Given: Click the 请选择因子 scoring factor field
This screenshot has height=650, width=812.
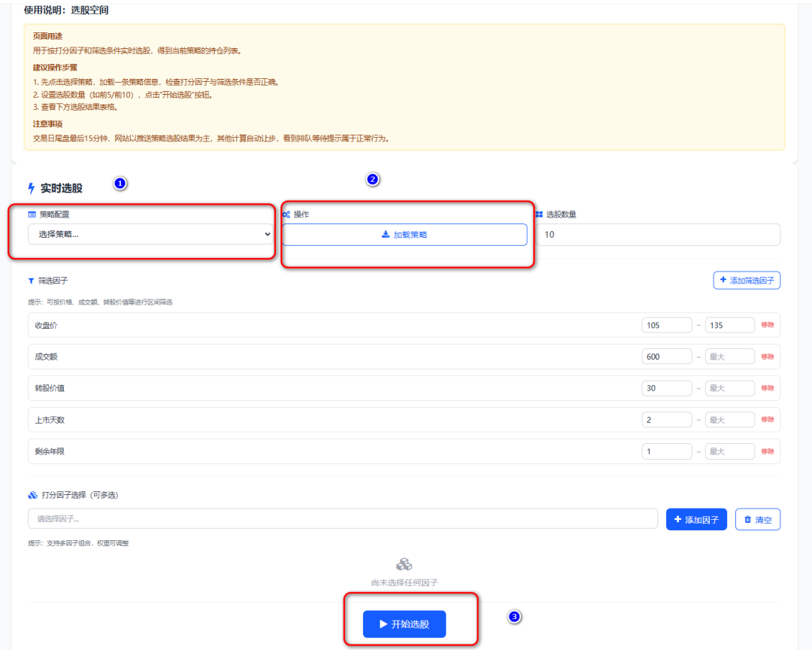Looking at the screenshot, I should (343, 519).
